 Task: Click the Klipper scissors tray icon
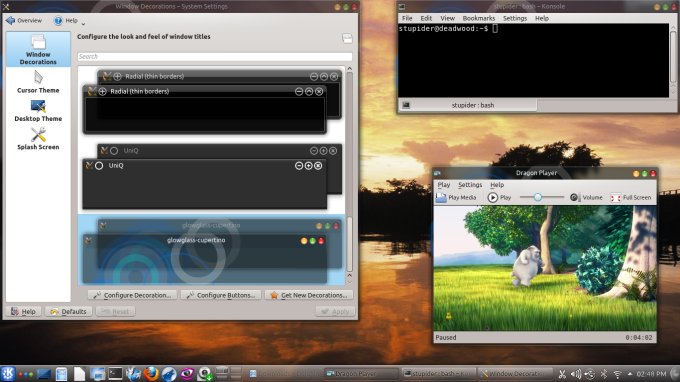pos(562,374)
